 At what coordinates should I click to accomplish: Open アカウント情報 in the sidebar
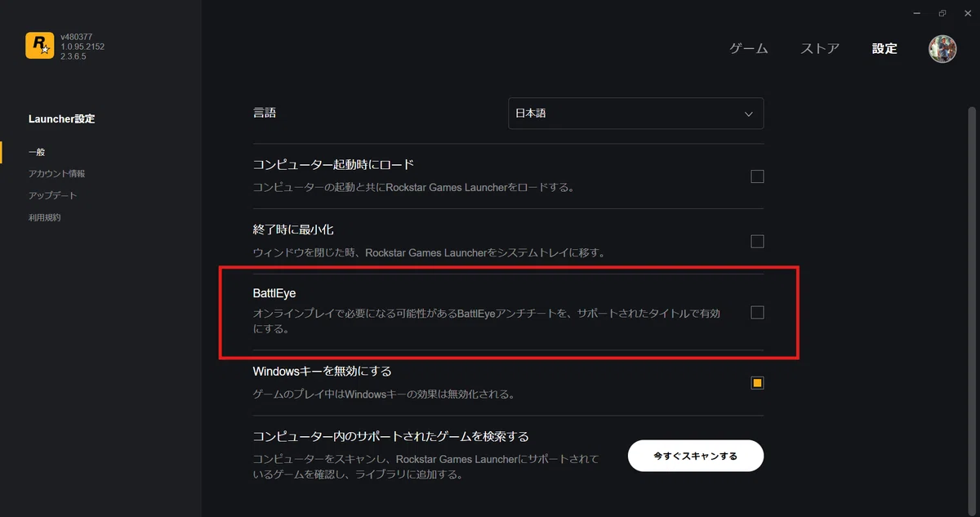[x=56, y=174]
